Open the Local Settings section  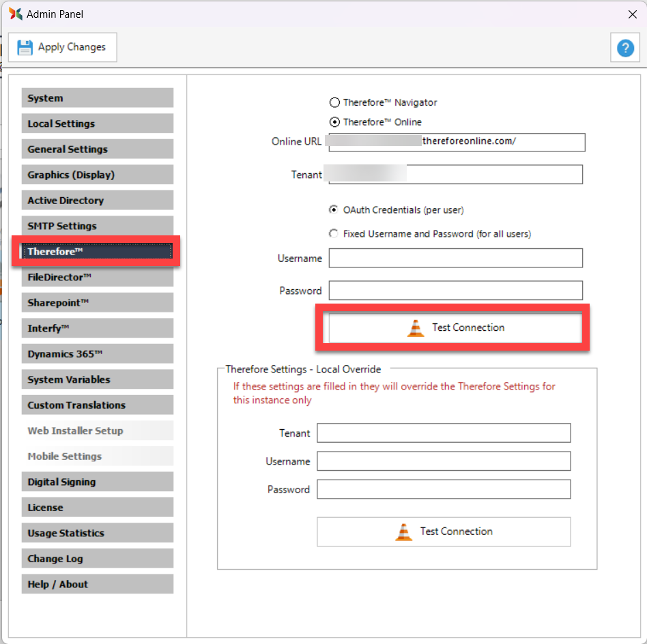point(98,123)
